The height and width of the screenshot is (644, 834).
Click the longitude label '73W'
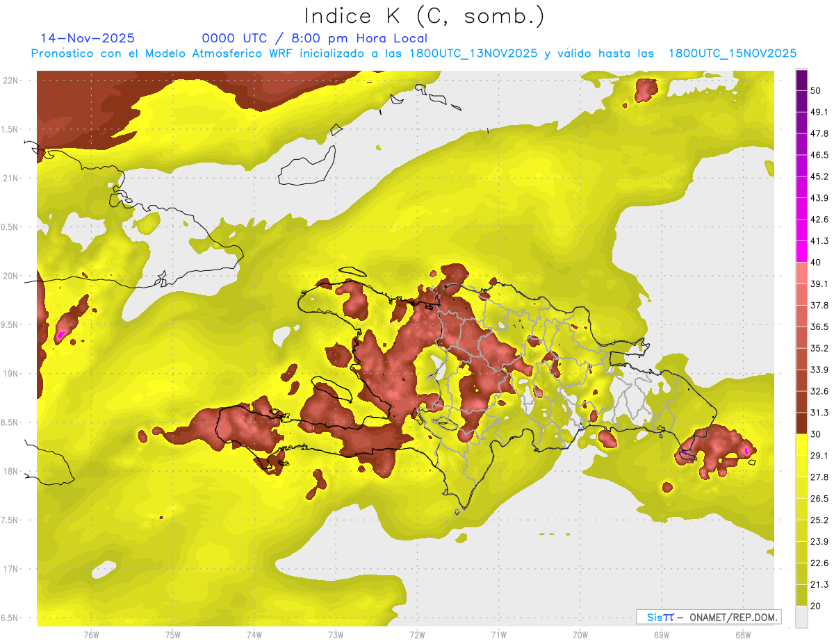(x=336, y=634)
